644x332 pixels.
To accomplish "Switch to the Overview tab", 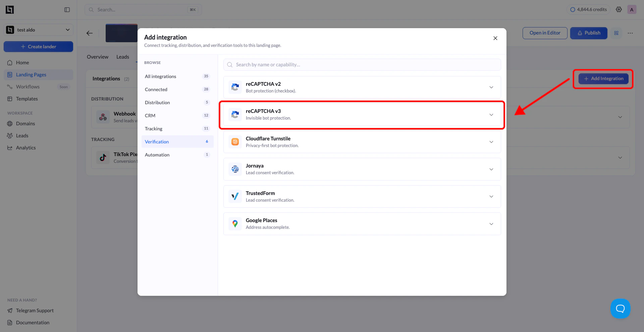I will pos(98,57).
